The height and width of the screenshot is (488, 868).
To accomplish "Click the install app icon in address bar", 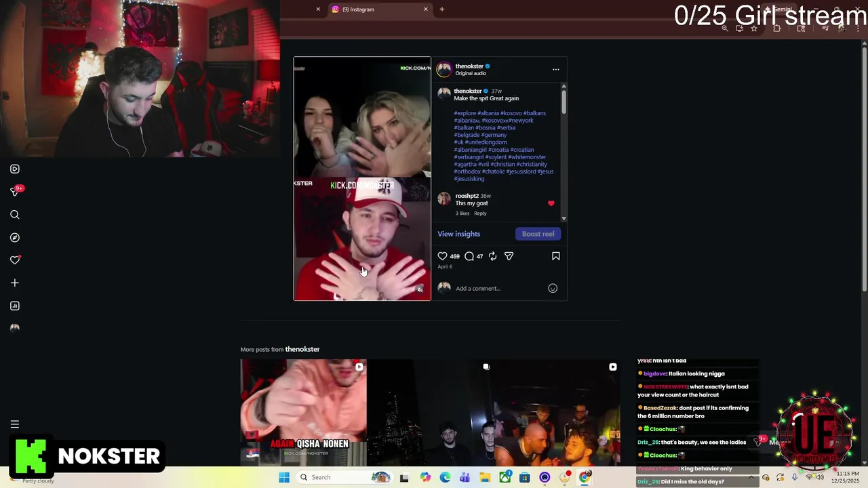I will [739, 28].
